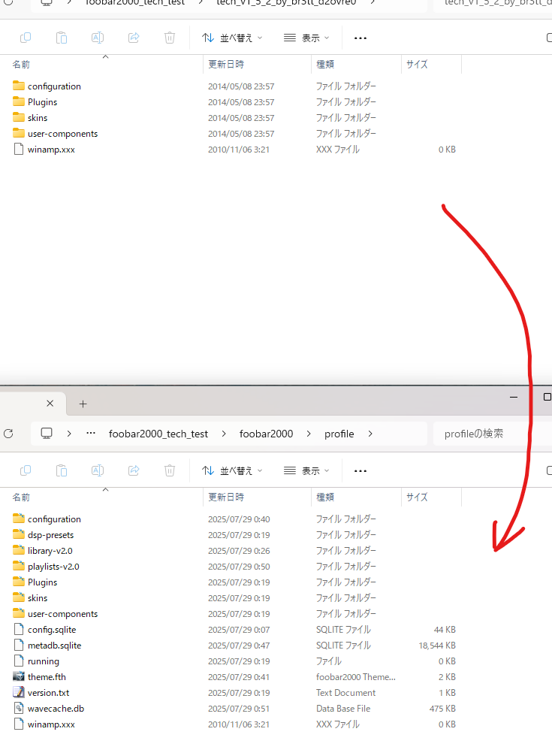
Task: Click the theme.fth file icon
Action: (18, 676)
